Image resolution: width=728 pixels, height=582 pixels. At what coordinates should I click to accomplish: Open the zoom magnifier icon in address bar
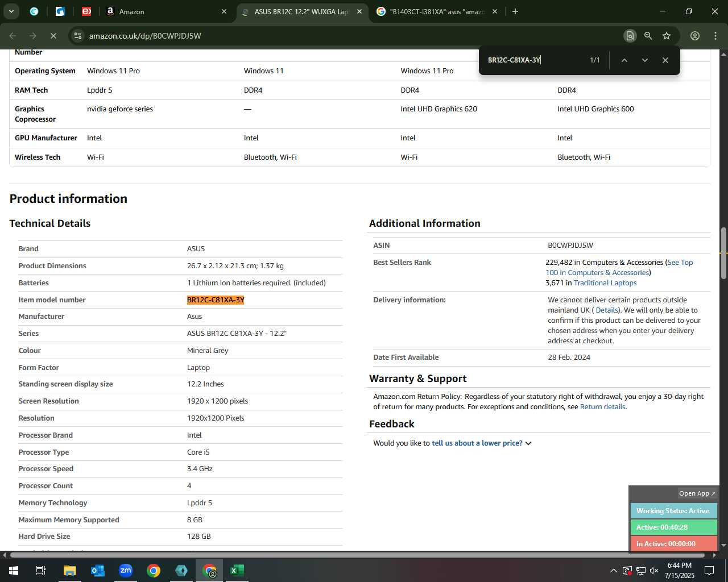[x=648, y=36]
